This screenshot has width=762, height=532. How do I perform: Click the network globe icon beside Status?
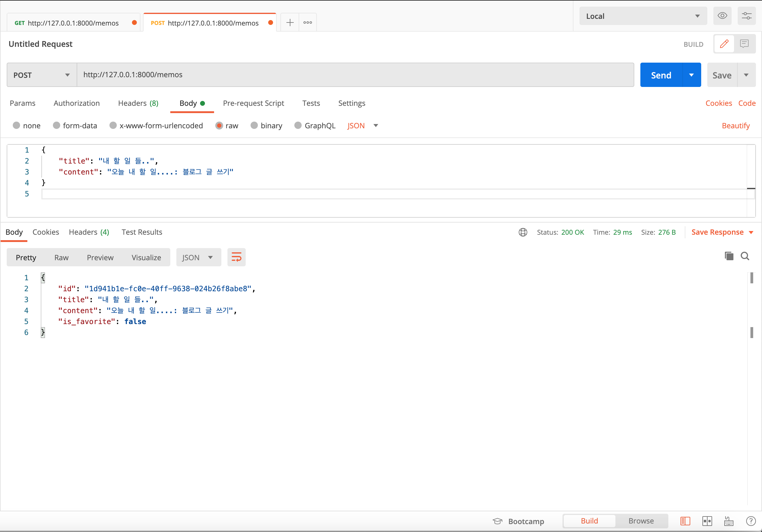pos(523,232)
